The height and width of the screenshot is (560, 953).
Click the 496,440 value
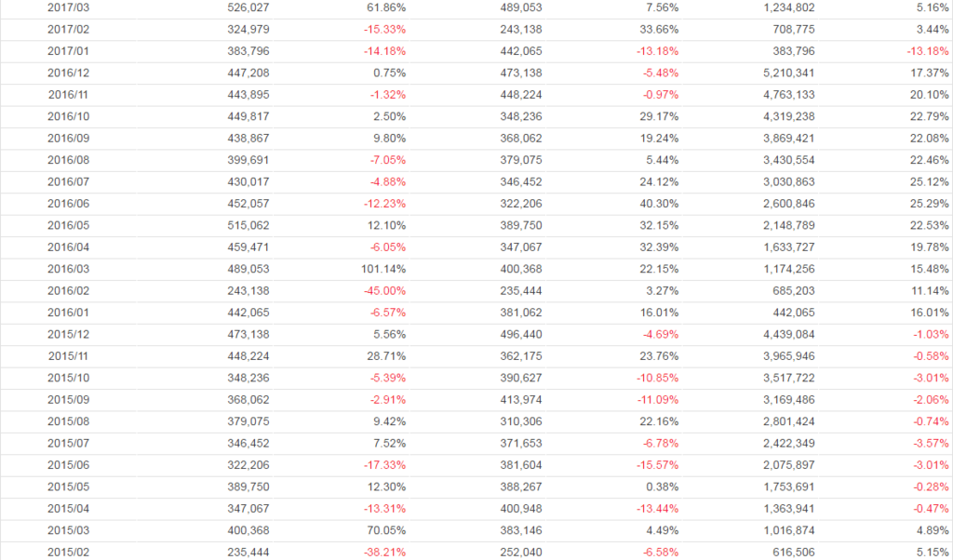coord(520,333)
